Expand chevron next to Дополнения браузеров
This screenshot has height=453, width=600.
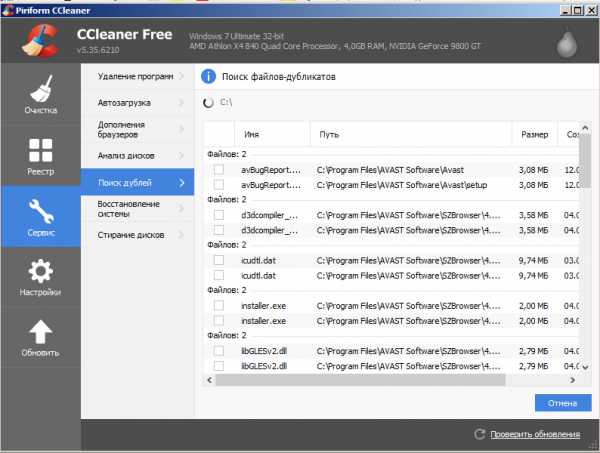[181, 129]
